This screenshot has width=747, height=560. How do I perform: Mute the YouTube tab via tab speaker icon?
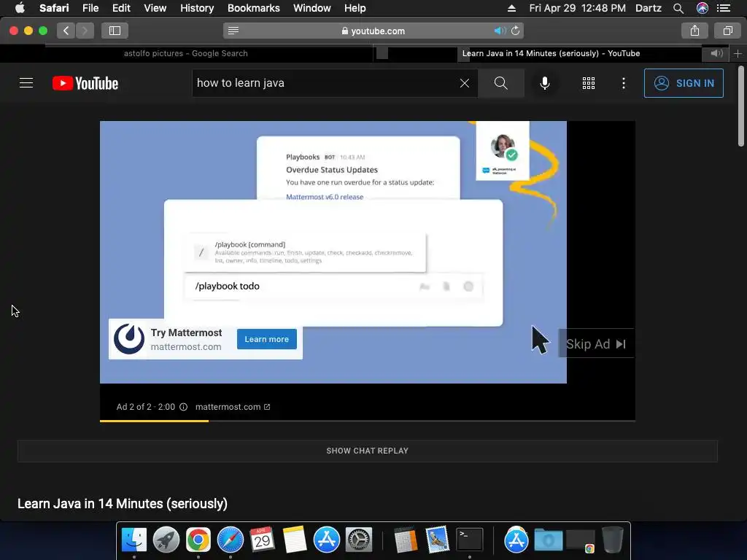click(716, 53)
